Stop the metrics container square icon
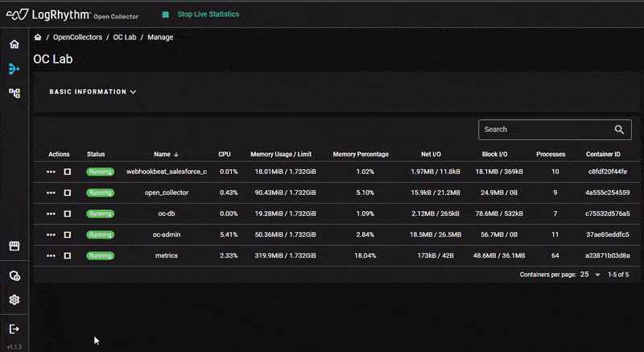Image resolution: width=644 pixels, height=352 pixels. [x=68, y=255]
